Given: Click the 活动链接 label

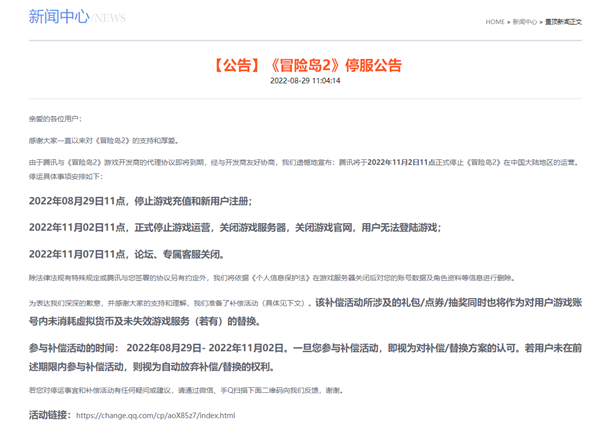Looking at the screenshot, I should (50, 415).
